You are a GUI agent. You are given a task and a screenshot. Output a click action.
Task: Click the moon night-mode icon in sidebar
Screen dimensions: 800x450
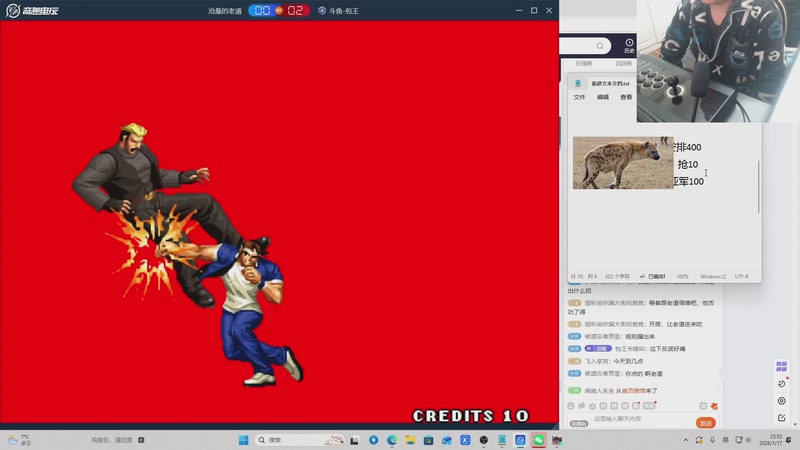pyautogui.click(x=782, y=384)
